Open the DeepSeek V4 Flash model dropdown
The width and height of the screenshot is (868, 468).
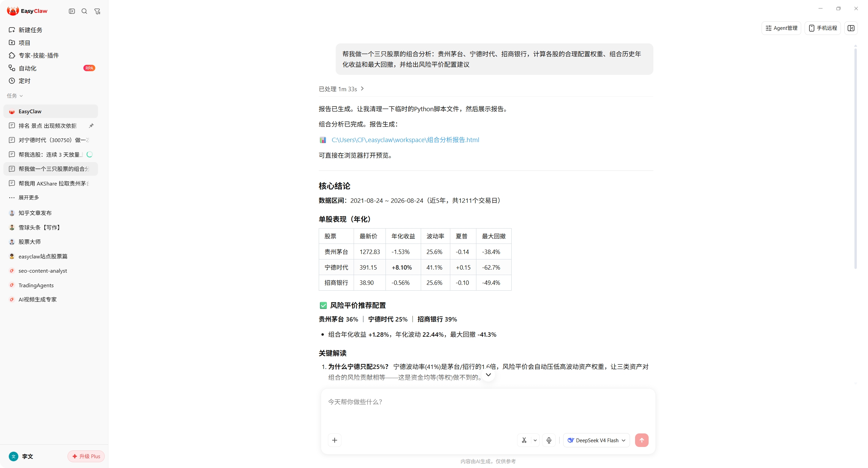[596, 440]
